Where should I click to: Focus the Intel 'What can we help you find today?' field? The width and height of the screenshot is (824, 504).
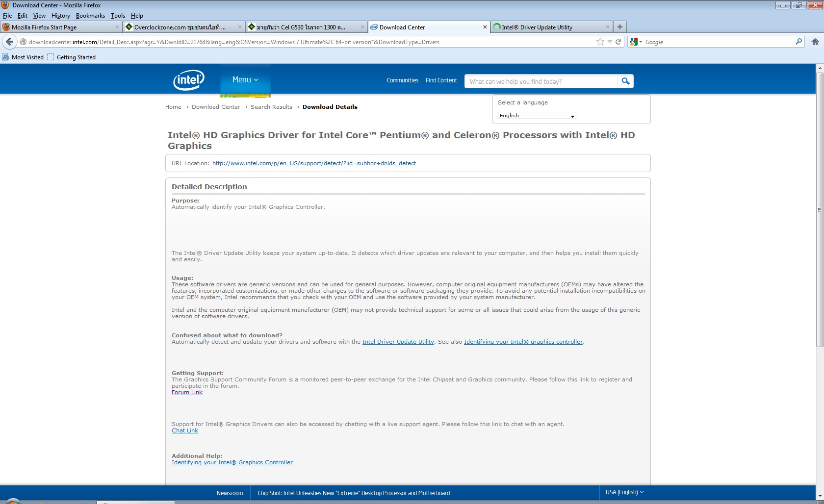tap(541, 81)
